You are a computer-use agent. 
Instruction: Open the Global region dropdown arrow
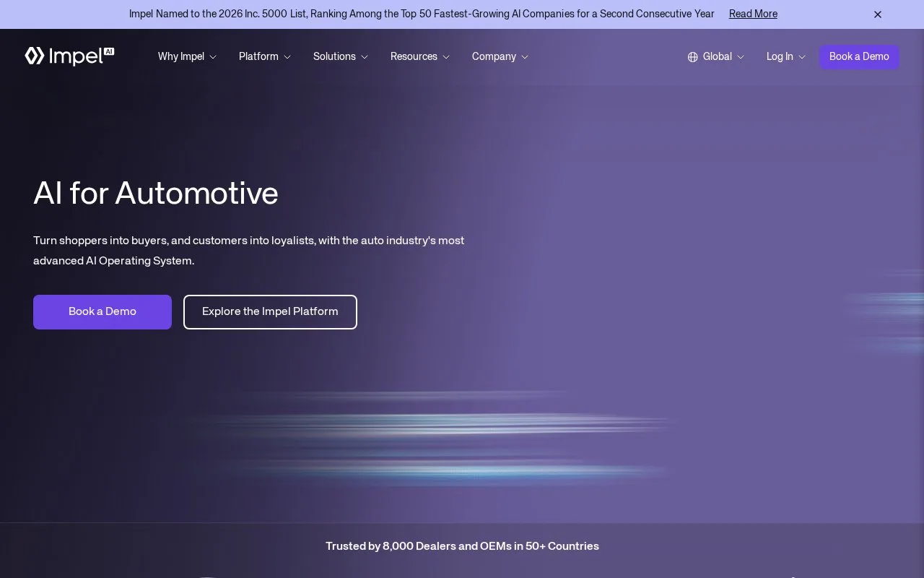pyautogui.click(x=741, y=57)
